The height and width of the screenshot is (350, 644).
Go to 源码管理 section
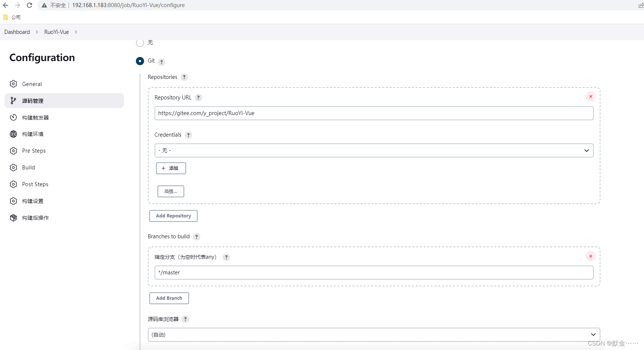click(x=64, y=101)
